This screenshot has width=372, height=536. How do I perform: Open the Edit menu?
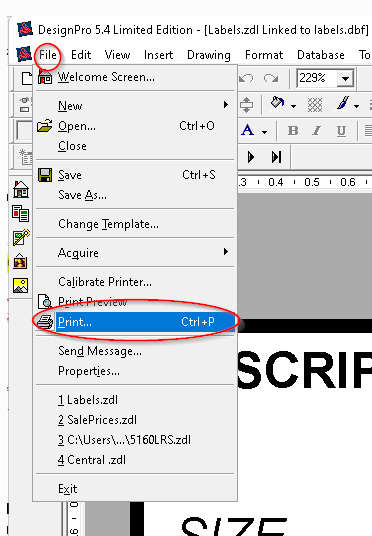(81, 55)
